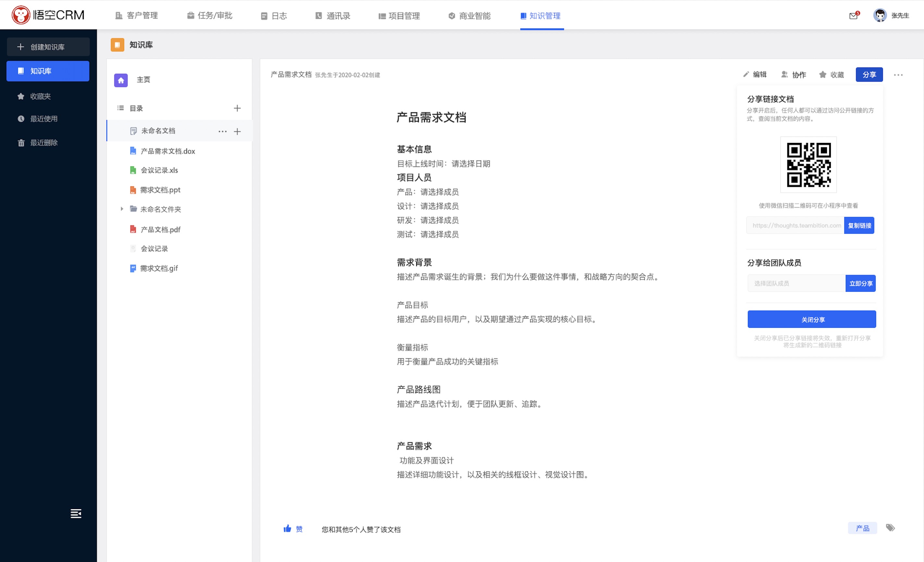Click the 立即分享 button
This screenshot has height=562, width=924.
click(861, 283)
